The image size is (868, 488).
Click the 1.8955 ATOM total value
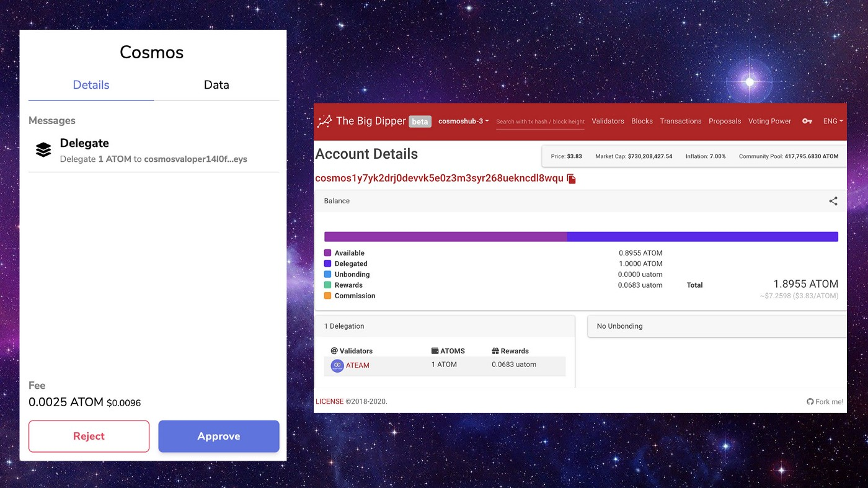pos(805,284)
